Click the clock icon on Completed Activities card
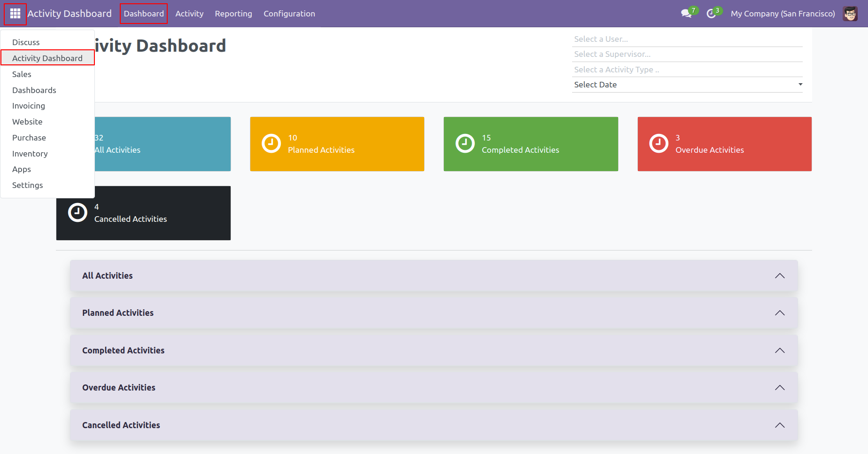Image resolution: width=868 pixels, height=454 pixels. (465, 144)
